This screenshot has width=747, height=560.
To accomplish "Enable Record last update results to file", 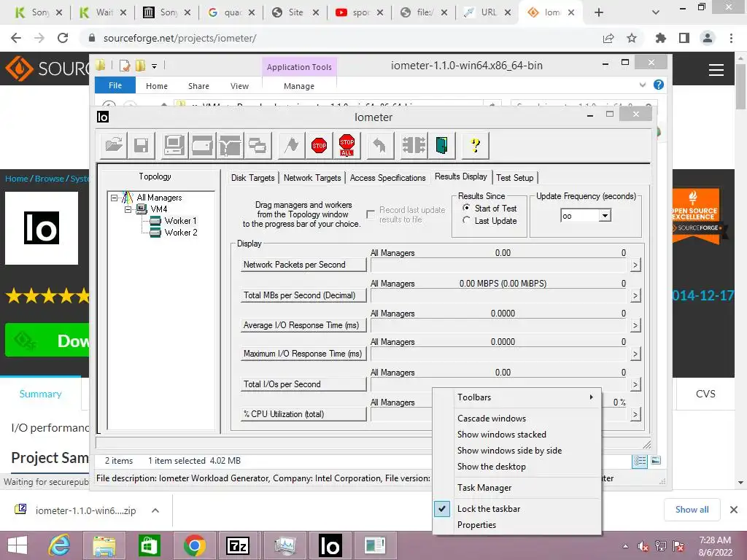I will click(370, 215).
